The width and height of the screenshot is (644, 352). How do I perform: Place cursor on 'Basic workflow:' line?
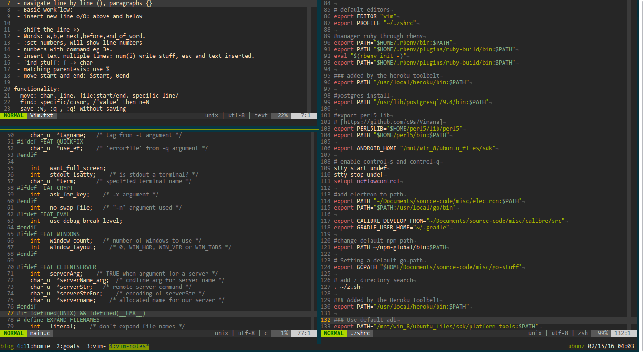coord(45,10)
